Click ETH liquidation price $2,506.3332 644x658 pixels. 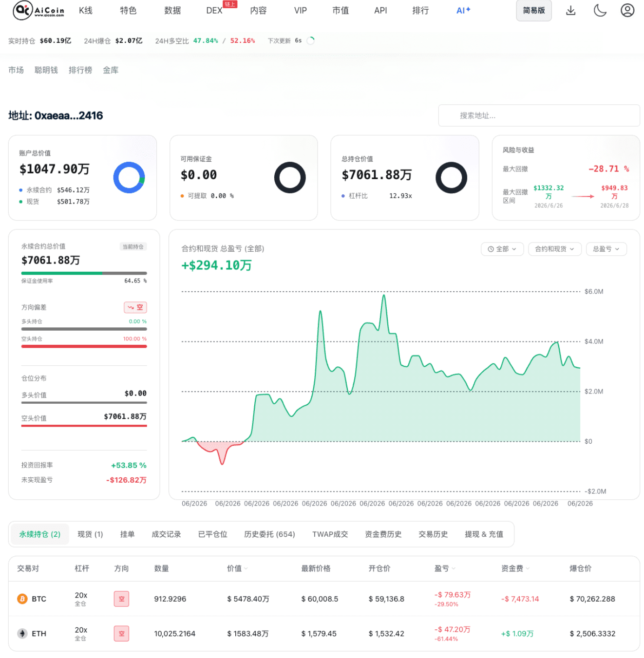click(592, 633)
